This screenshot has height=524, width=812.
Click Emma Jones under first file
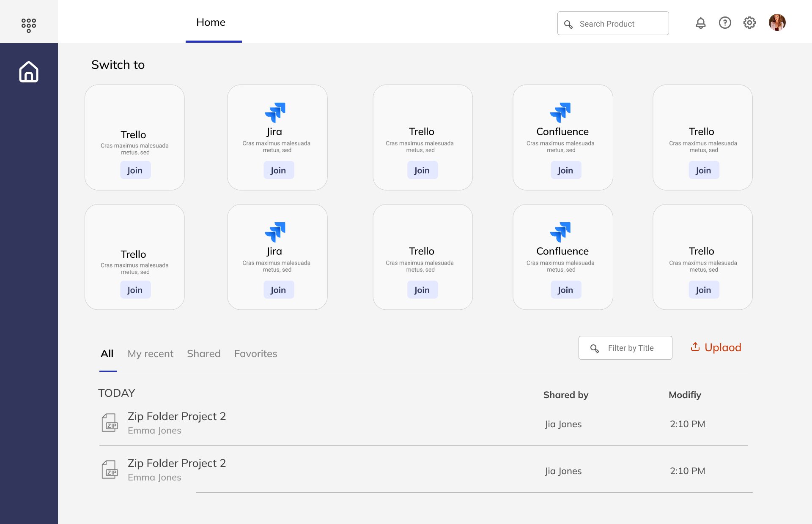154,430
